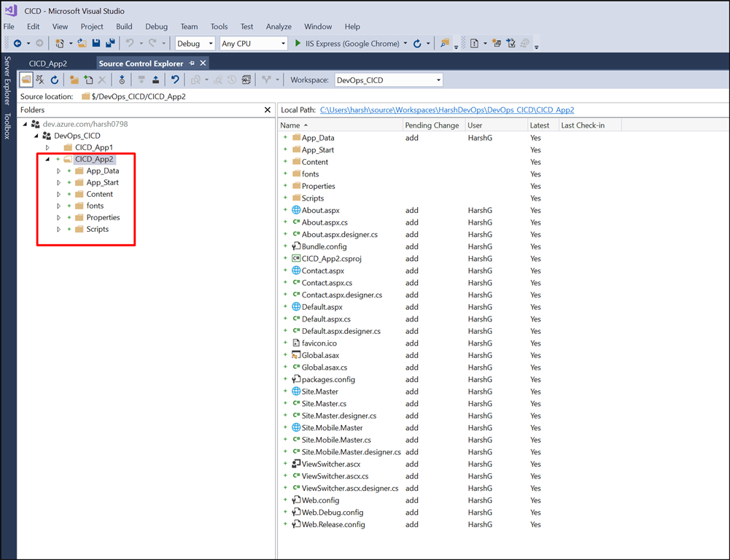This screenshot has width=730, height=560.
Task: Toggle the Folders pane visibility icon
Action: point(26,79)
